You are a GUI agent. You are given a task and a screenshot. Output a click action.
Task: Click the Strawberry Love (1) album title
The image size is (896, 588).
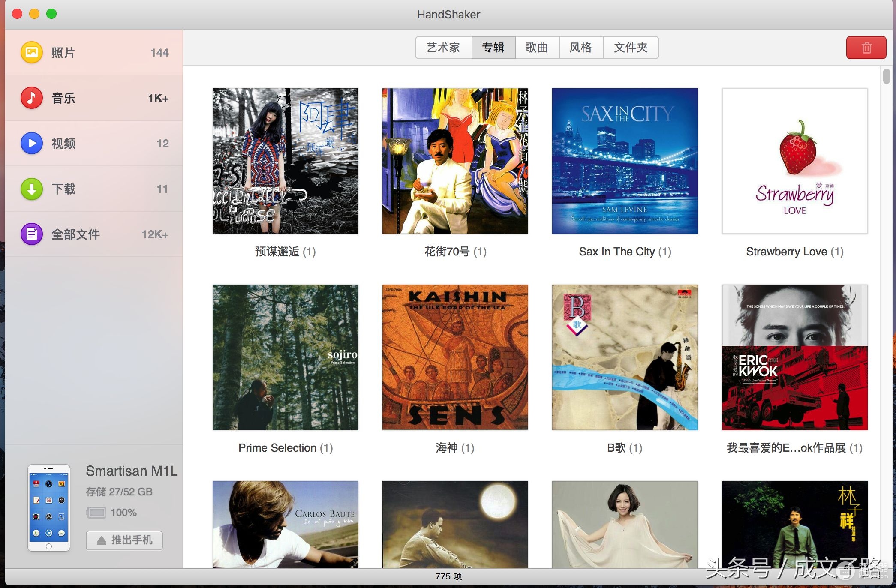(795, 252)
